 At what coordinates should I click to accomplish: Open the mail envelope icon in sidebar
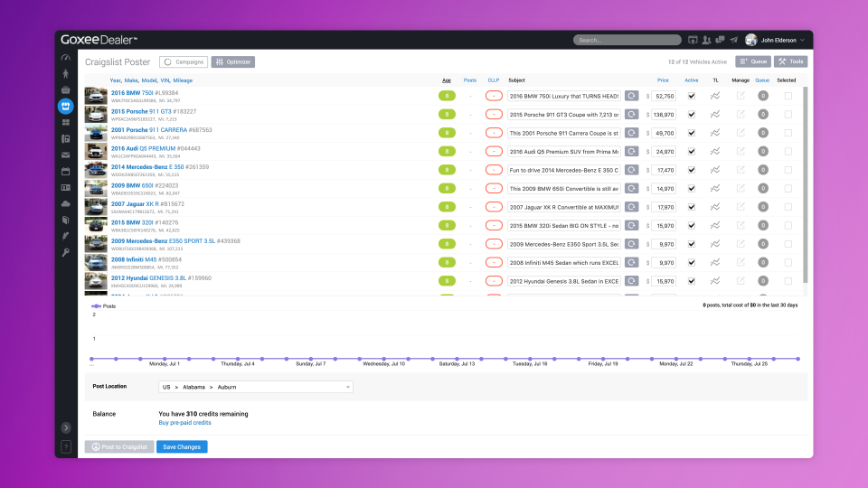click(66, 155)
